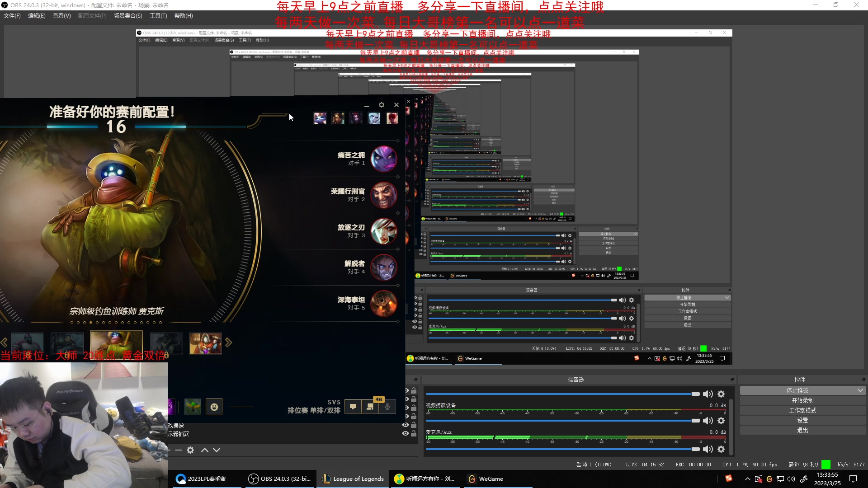The image size is (868, 488).
Task: Open the 工具(T) menu
Action: coord(158,16)
